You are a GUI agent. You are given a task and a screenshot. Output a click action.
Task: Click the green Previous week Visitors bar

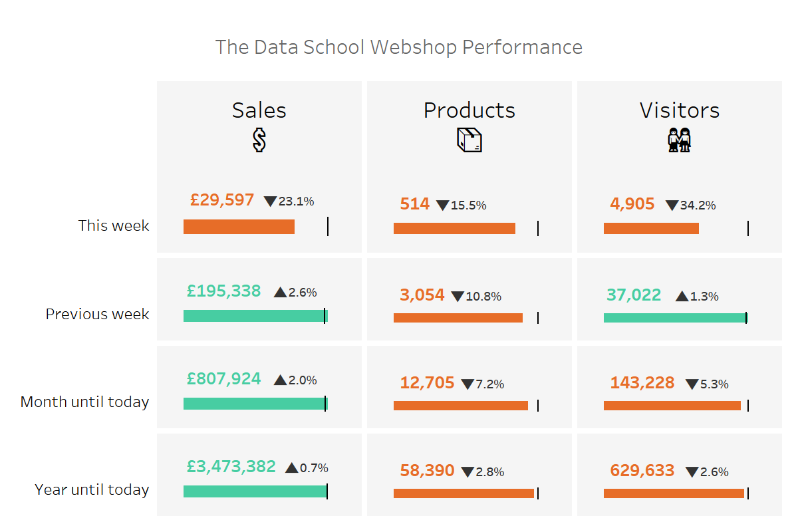pos(674,318)
